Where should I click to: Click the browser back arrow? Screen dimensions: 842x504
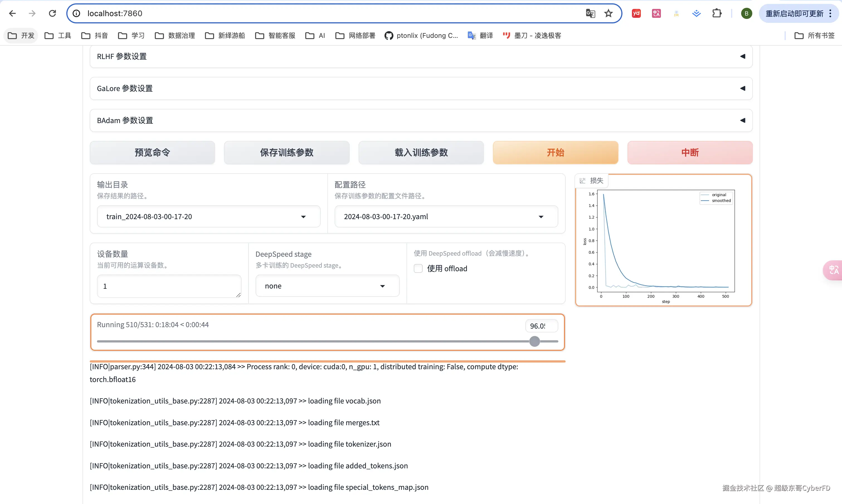12,13
